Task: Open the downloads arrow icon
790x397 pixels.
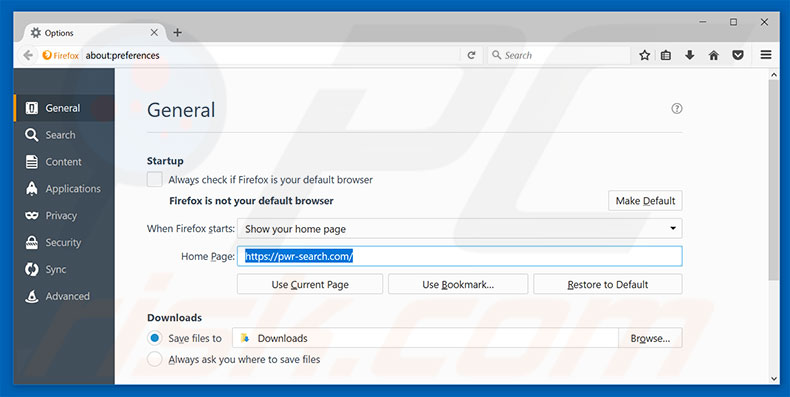Action: click(x=690, y=55)
